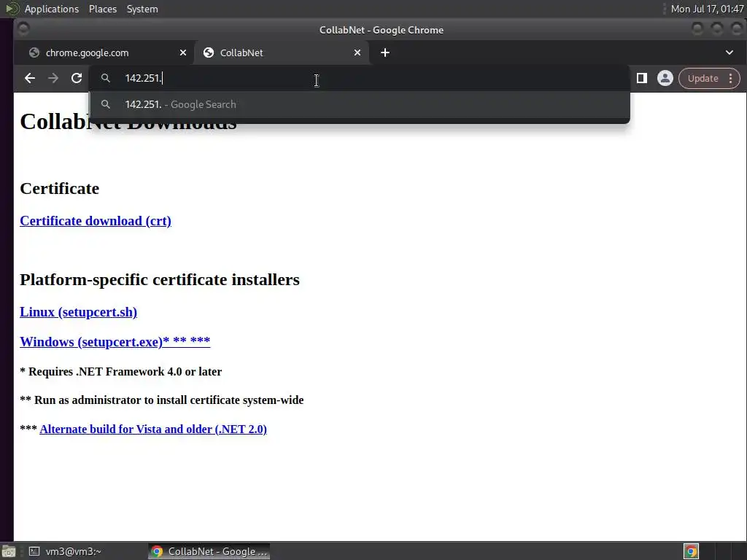Open the Chrome profile avatar menu

point(665,78)
